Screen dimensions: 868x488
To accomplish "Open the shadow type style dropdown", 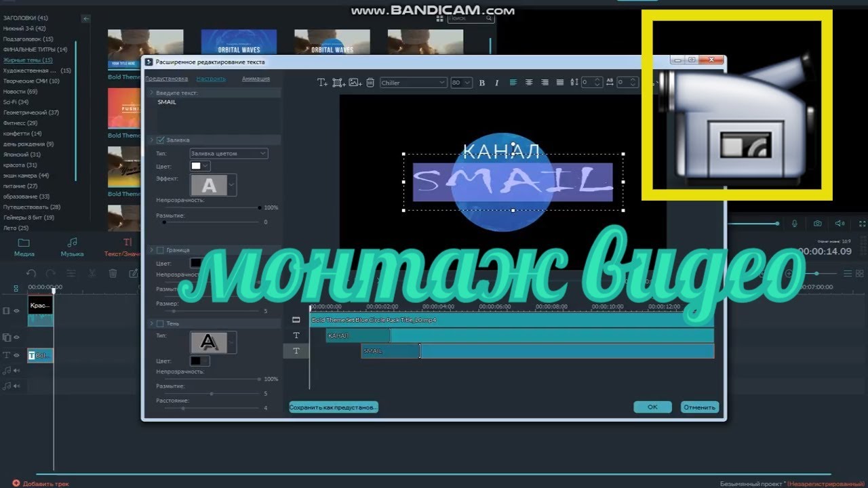I will (x=214, y=342).
